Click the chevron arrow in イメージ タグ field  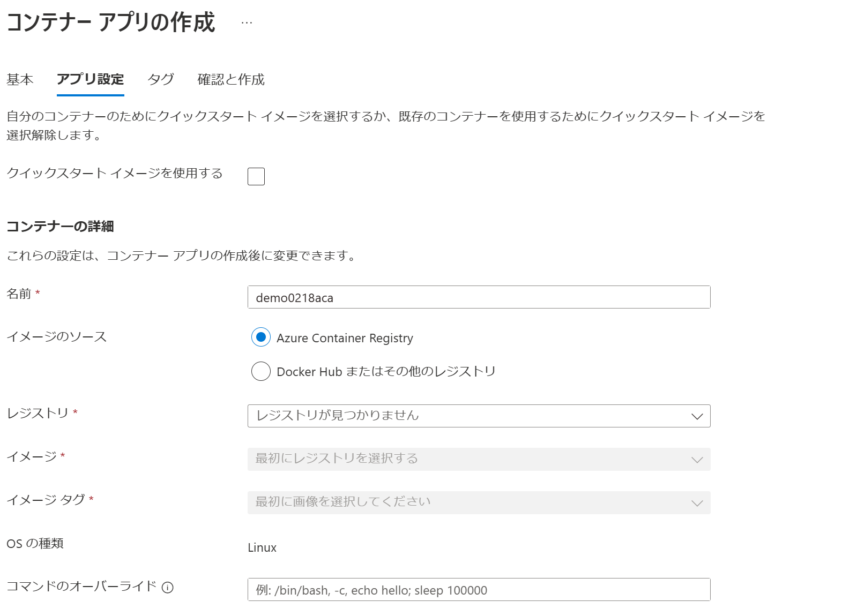click(697, 503)
